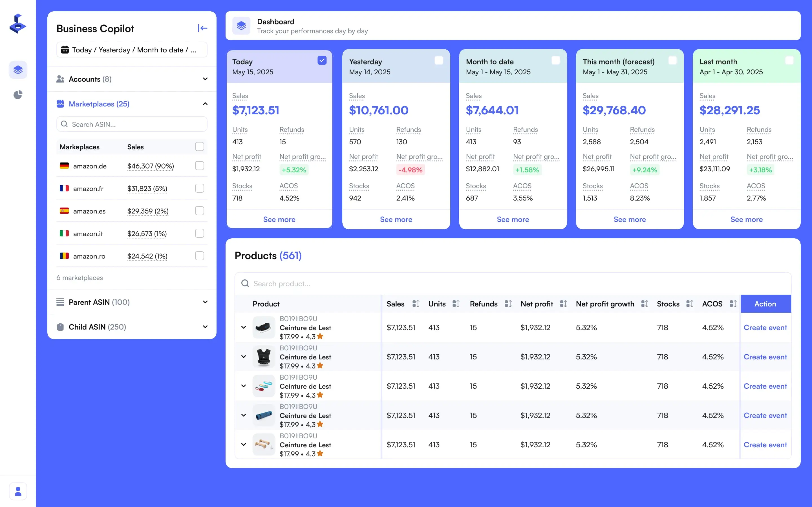Sort products by ACOS column

(x=733, y=304)
